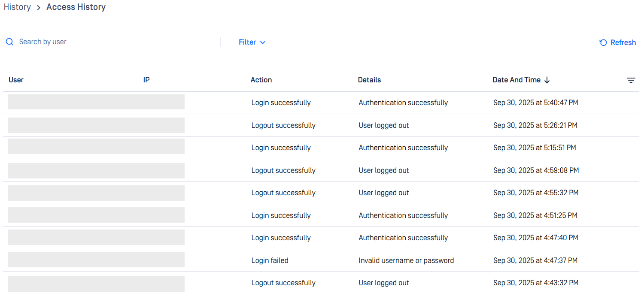Sort by the Action column header
644x296 pixels.
(261, 80)
